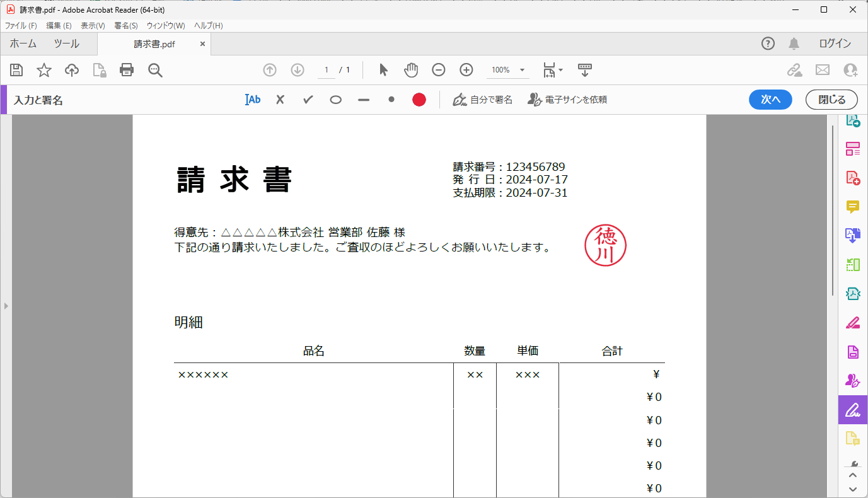Open Help via the question mark icon
Image resolution: width=868 pixels, height=498 pixels.
(x=768, y=43)
